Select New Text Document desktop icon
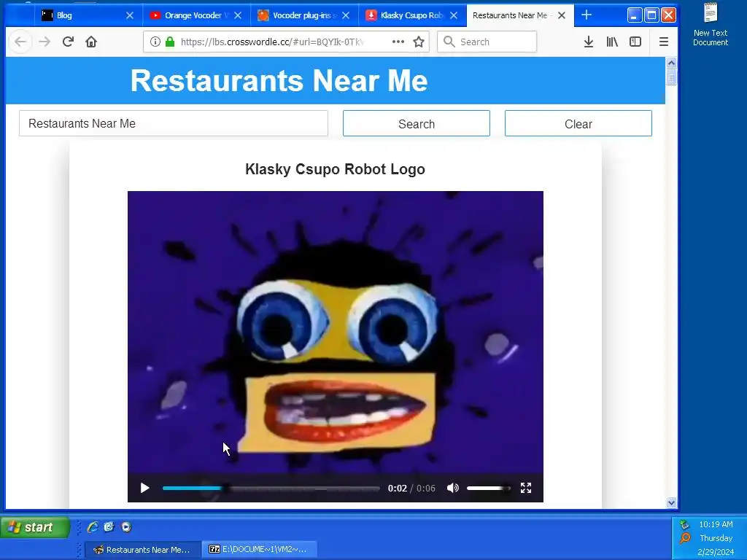The width and height of the screenshot is (747, 560). tap(711, 24)
